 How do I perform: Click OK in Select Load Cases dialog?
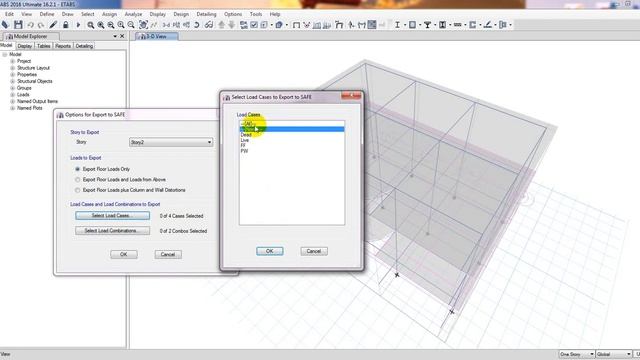coord(269,251)
